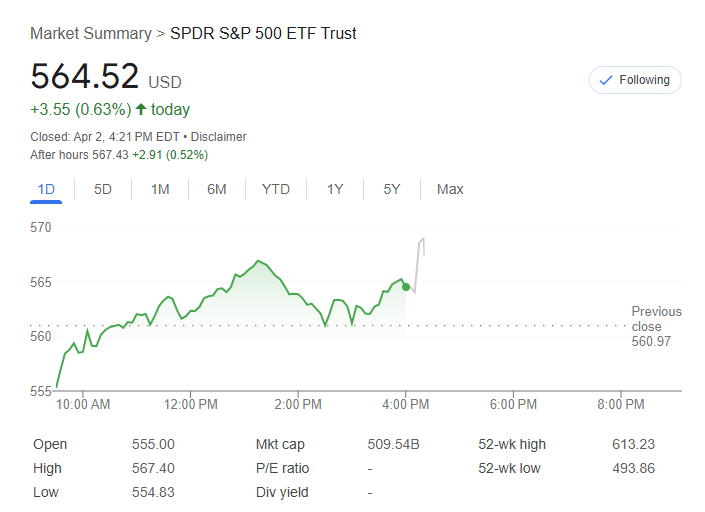Switch to the 5D chart tab
Image resolution: width=705 pixels, height=512 pixels.
pos(103,189)
